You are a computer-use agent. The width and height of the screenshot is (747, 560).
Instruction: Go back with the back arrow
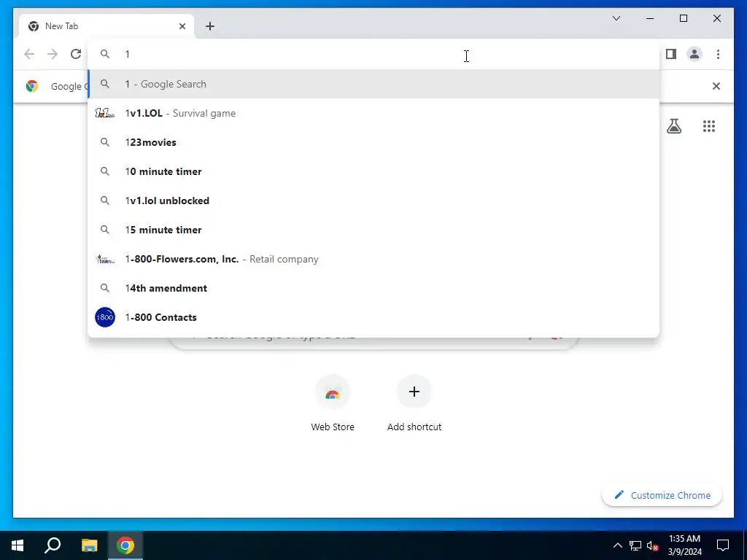(29, 54)
